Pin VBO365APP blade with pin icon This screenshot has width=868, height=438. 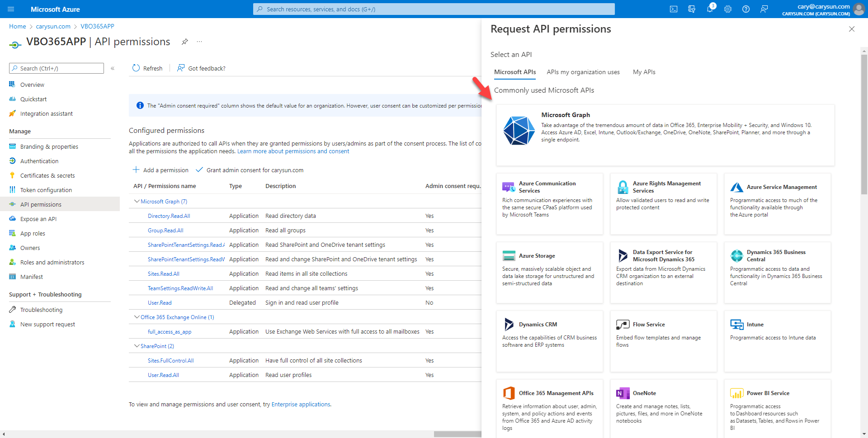pyautogui.click(x=184, y=42)
